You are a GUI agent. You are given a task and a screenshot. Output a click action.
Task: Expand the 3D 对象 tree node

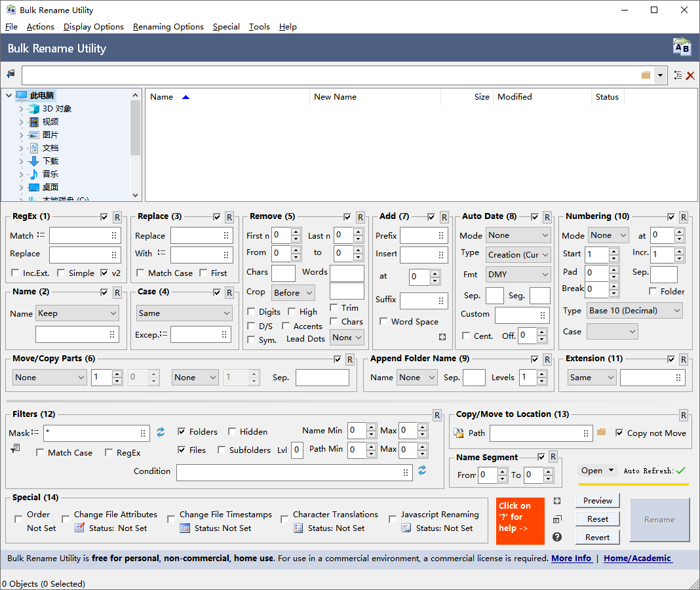(21, 109)
